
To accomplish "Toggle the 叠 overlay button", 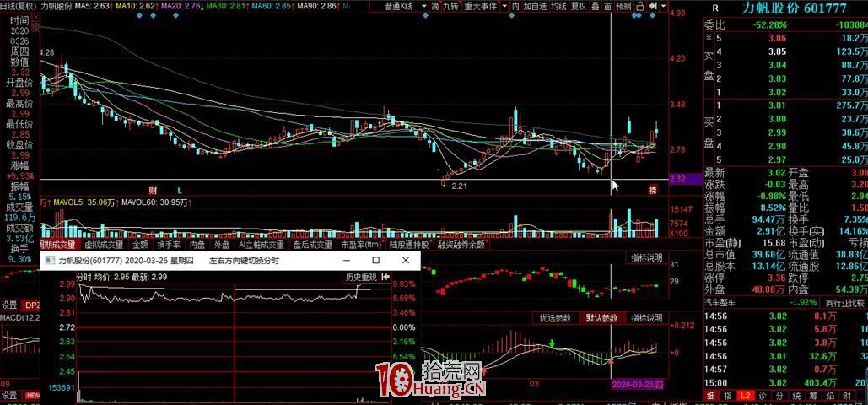I will click(595, 6).
